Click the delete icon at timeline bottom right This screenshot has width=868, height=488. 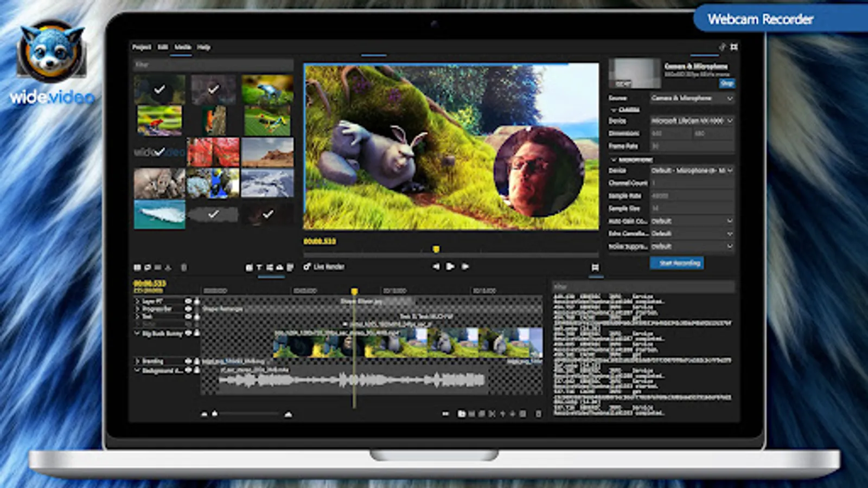click(x=538, y=414)
